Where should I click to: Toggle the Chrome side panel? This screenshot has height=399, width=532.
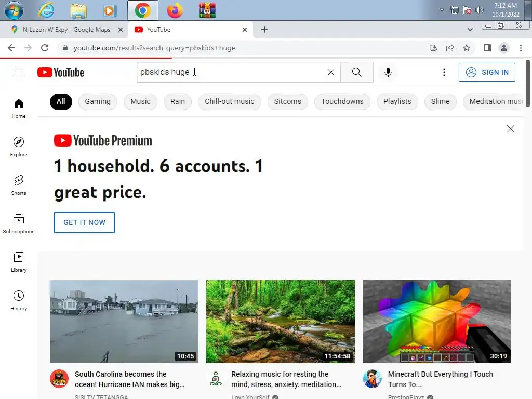point(487,48)
